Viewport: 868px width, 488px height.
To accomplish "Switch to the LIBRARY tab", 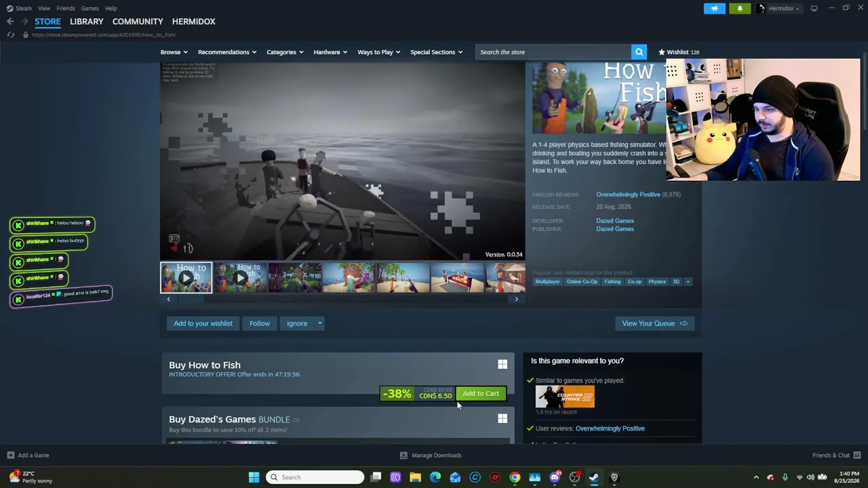I will point(87,22).
